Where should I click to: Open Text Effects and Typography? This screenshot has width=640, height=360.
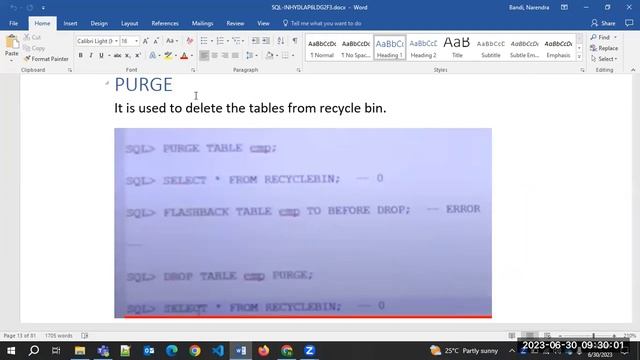coord(153,55)
